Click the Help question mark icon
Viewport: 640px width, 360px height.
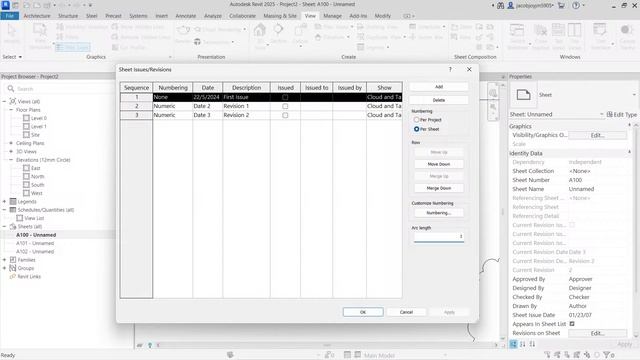point(576,5)
